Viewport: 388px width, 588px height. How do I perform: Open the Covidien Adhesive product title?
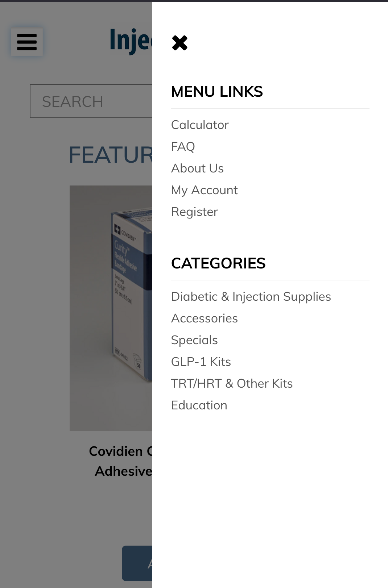[120, 461]
